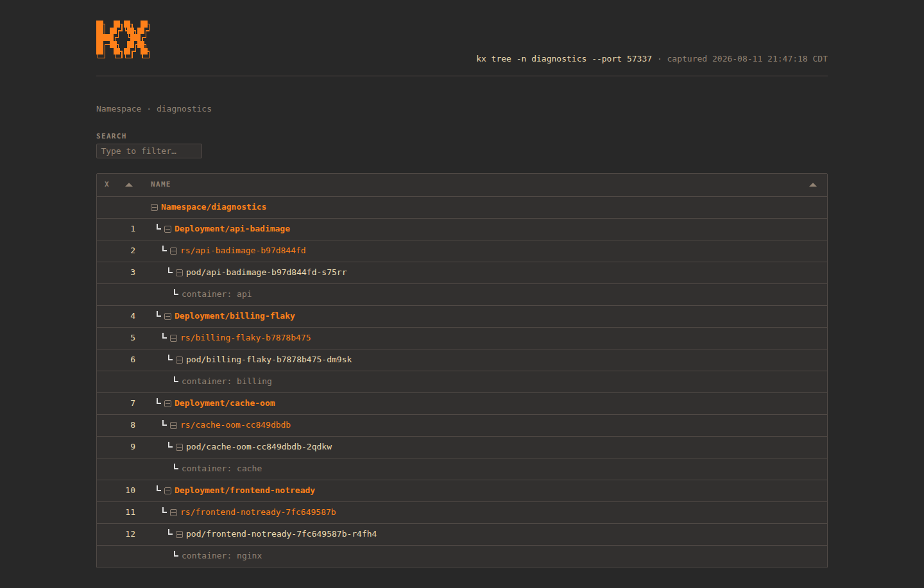The width and height of the screenshot is (924, 588).
Task: Click row number 12 cell
Action: 130,534
